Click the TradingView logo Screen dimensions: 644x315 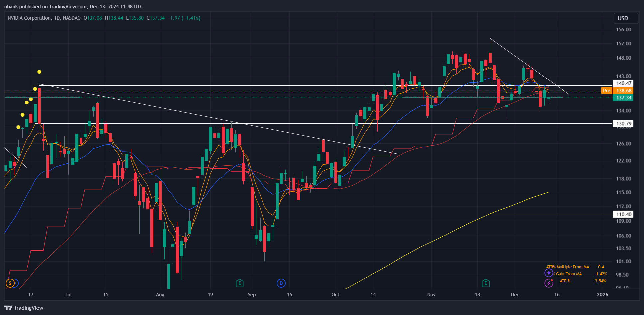coord(24,308)
